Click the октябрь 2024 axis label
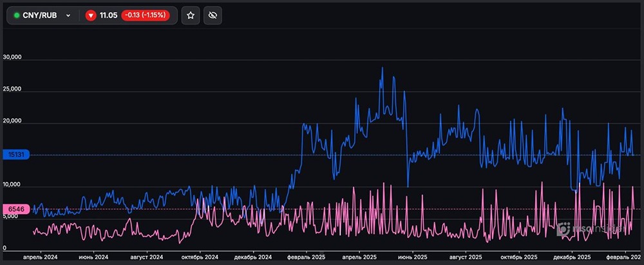Viewport: 644px width, 265px height. 200,257
